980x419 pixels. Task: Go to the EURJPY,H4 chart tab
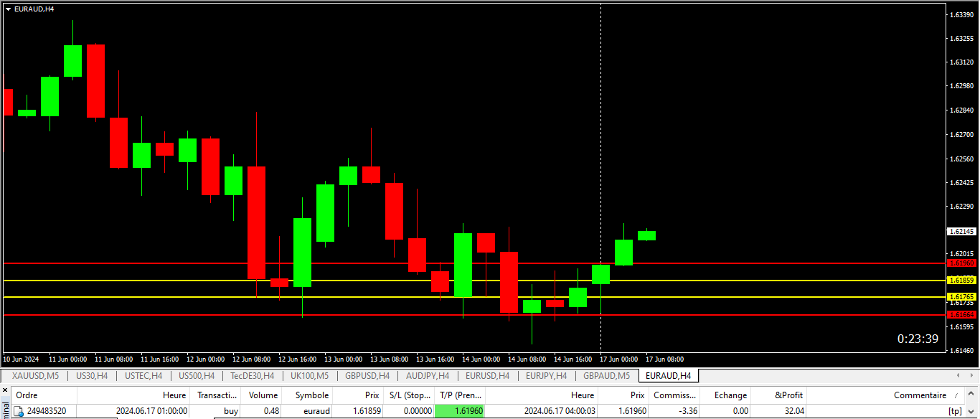[x=546, y=375]
